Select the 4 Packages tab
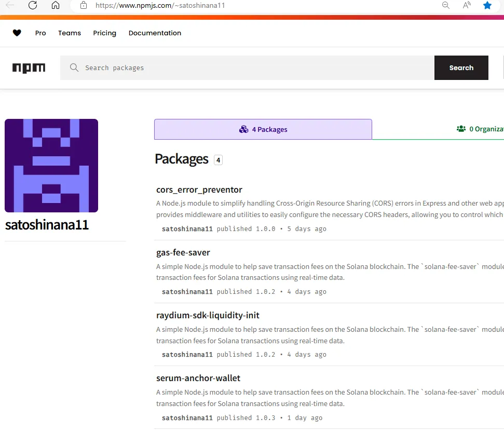Screen dimensions: 504x432 [263, 129]
